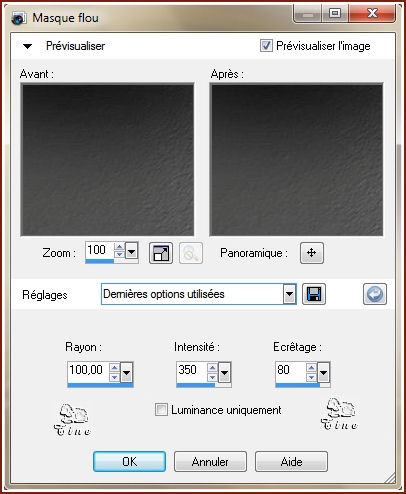This screenshot has height=494, width=406.
Task: Click Masque flou title bar app icon
Action: coord(18,18)
